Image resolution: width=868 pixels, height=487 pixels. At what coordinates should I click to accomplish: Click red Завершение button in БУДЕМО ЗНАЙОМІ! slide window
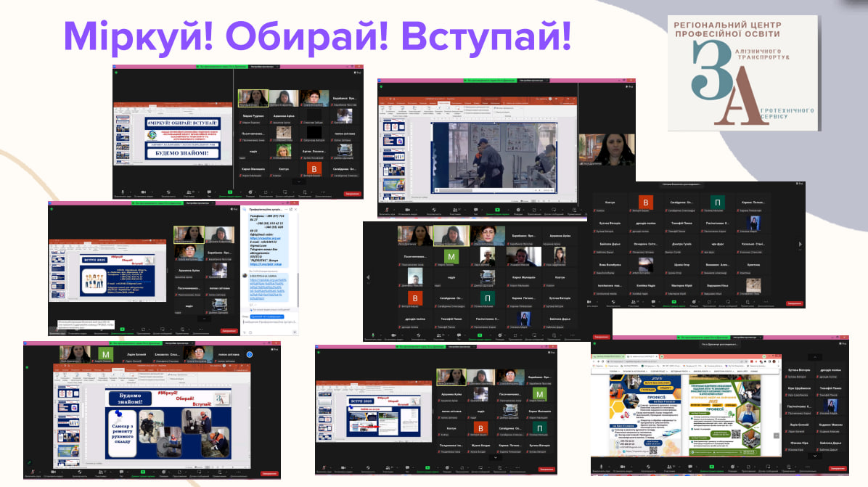(x=352, y=194)
